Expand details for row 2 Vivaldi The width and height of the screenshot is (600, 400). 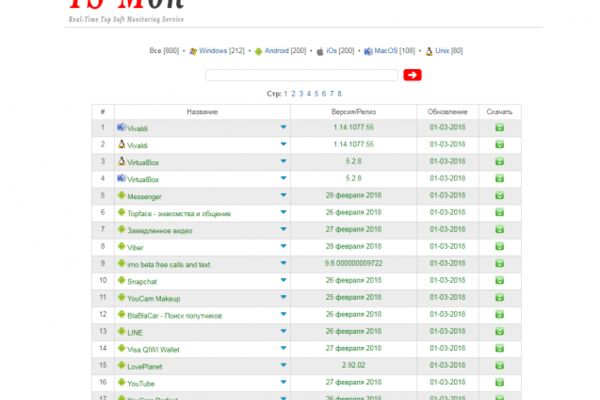coord(283,144)
